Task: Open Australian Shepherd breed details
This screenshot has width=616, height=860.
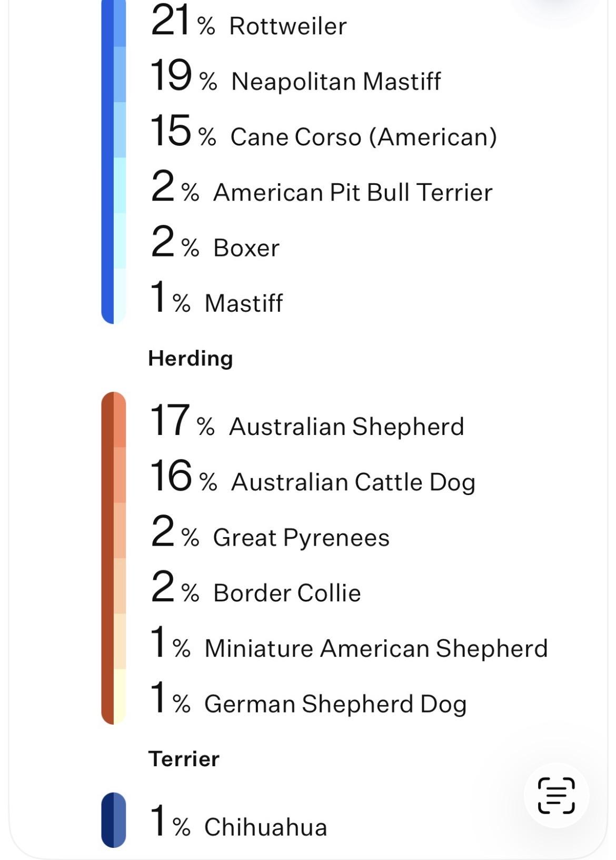Action: click(346, 426)
